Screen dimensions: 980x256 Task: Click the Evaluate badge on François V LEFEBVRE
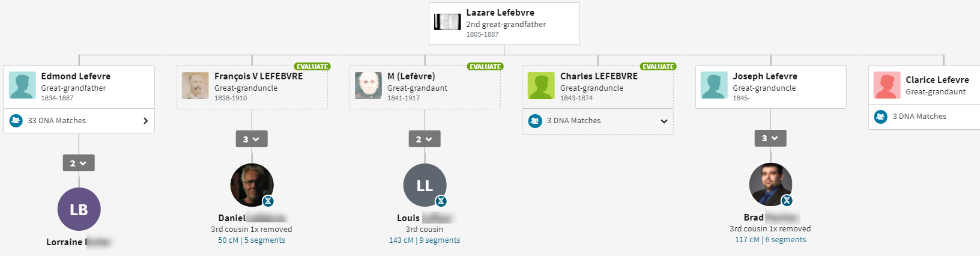pos(312,67)
